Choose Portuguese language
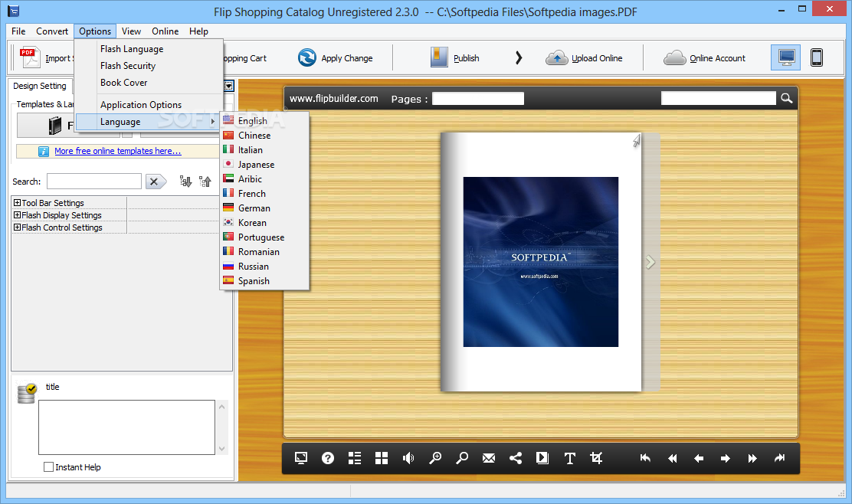852x504 pixels. tap(264, 237)
